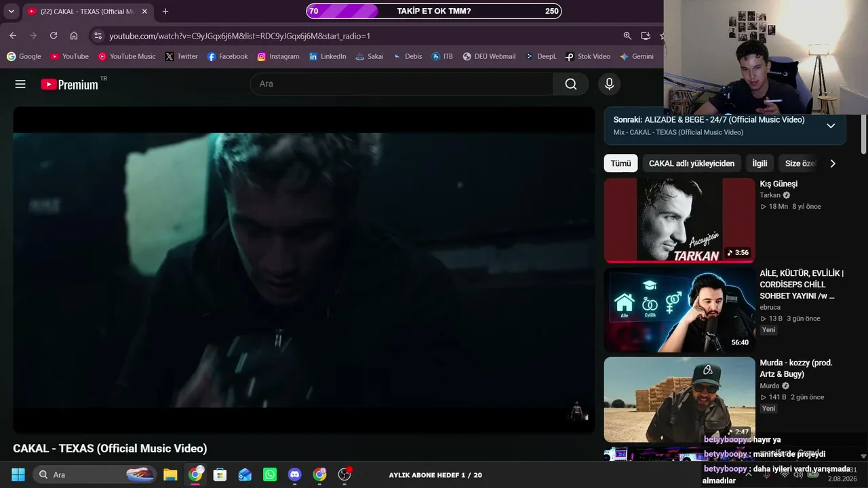This screenshot has height=488, width=868.
Task: Expand the Mix playlist panel chevron
Action: (831, 126)
